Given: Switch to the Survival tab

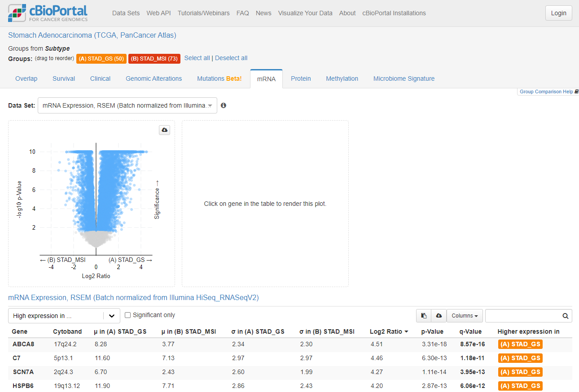Looking at the screenshot, I should 64,78.
